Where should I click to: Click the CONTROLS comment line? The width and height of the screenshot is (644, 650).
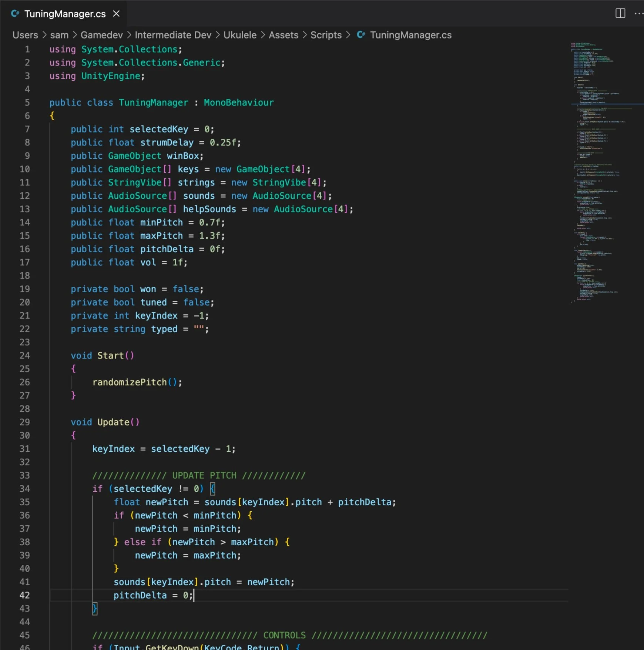tap(290, 635)
